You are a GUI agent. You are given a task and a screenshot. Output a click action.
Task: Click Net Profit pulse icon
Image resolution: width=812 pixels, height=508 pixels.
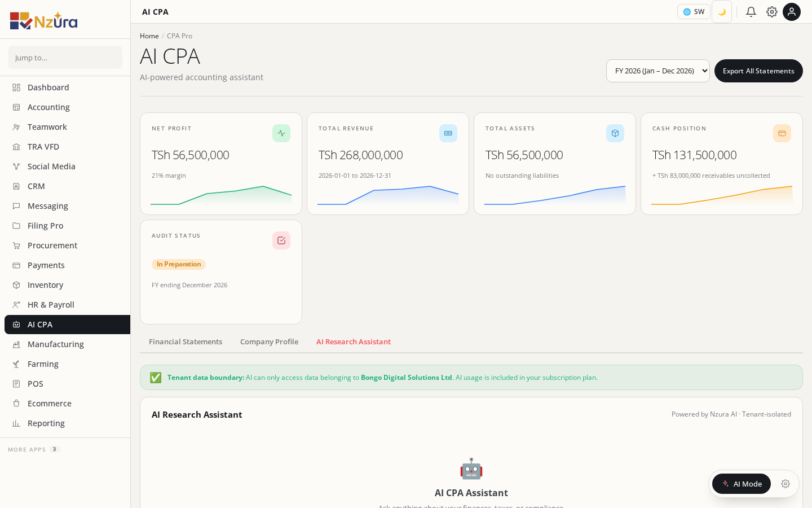click(x=281, y=133)
